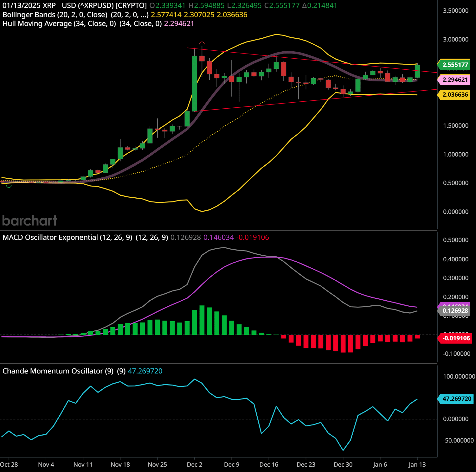Screen dimensions: 476x472
Task: Click the green arc marker at lower left
Action: [9, 186]
